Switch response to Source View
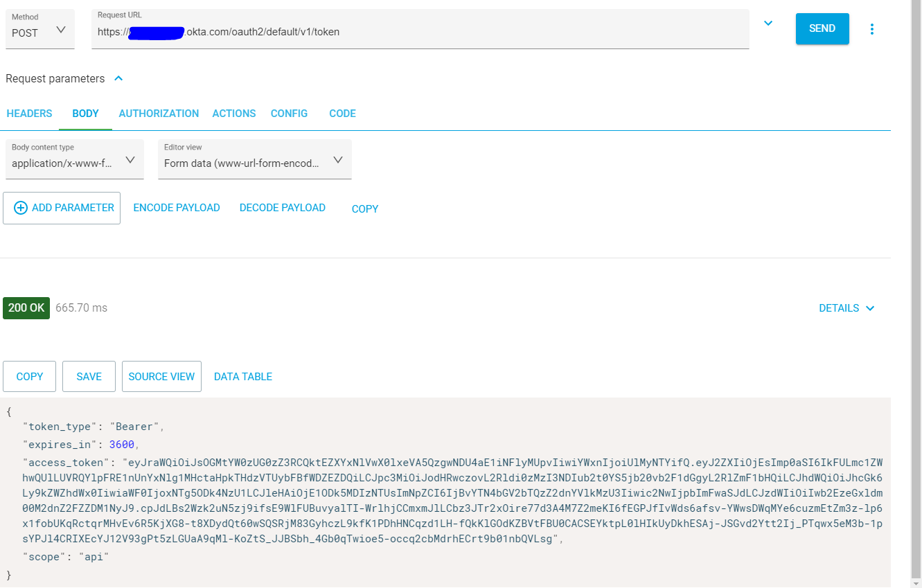 pos(161,377)
